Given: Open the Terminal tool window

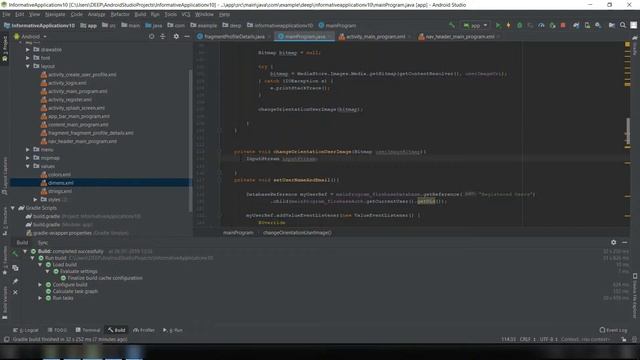Looking at the screenshot, I should pos(88,330).
